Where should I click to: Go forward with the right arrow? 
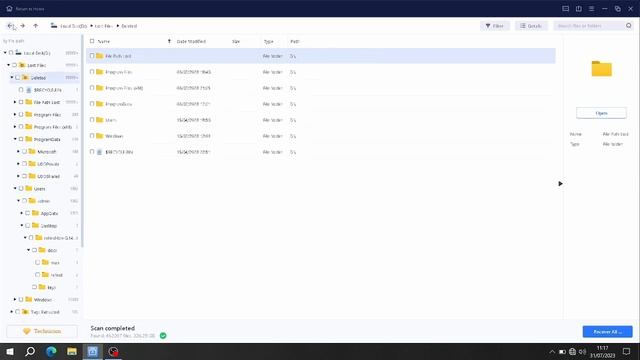(23, 26)
